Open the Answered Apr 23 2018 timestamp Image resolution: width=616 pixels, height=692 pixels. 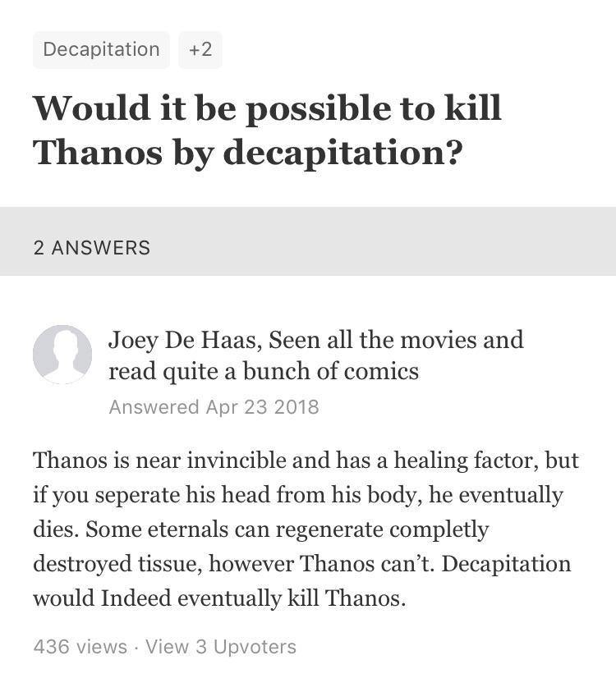(214, 407)
